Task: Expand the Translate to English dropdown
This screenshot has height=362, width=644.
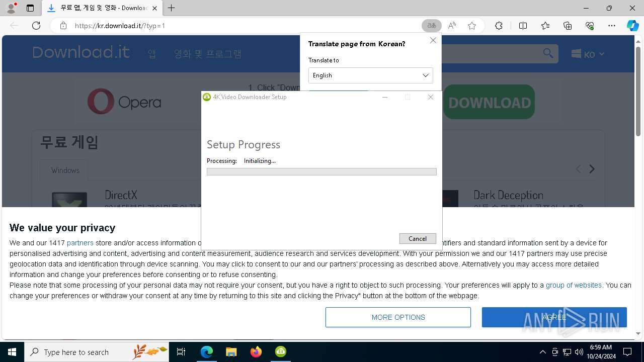Action: (370, 75)
